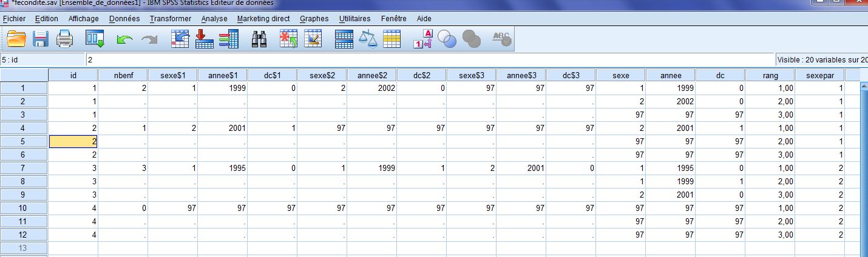Click the highlighted id cell in row 5

click(x=73, y=141)
